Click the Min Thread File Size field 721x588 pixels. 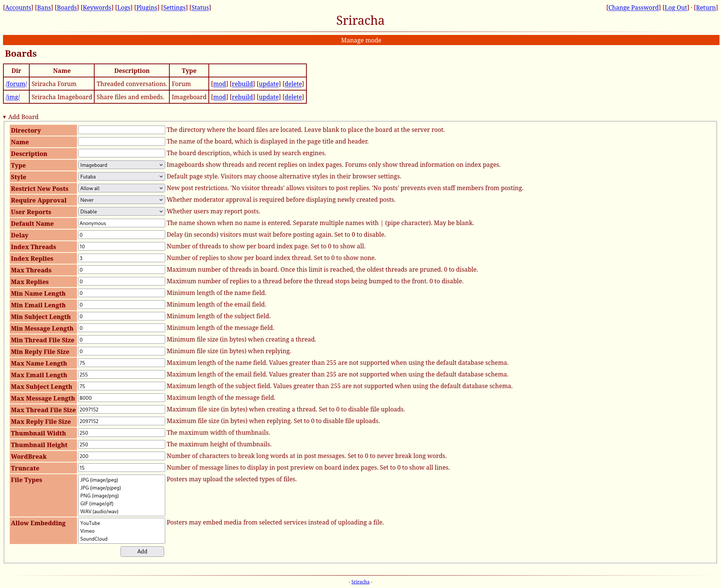[x=122, y=340]
